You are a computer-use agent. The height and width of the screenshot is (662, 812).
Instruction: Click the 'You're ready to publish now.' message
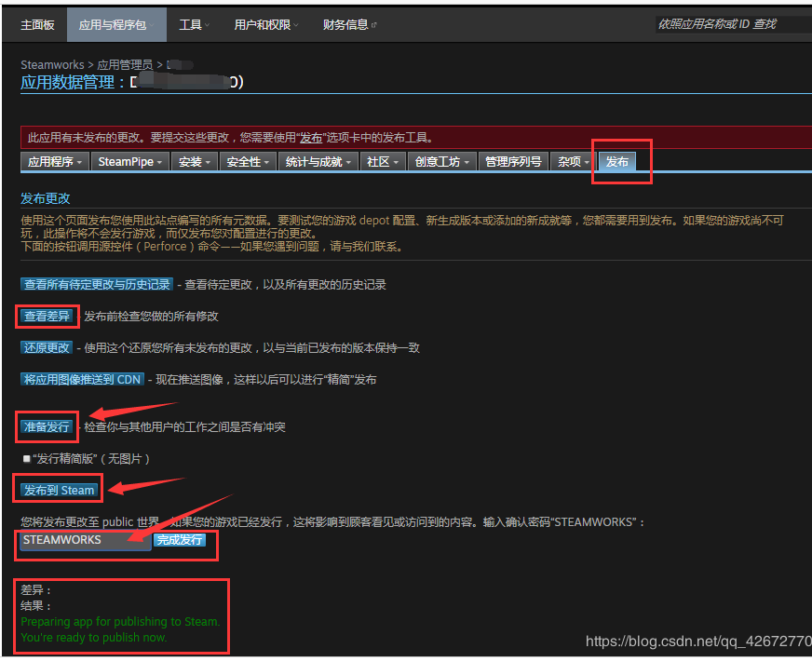pyautogui.click(x=94, y=637)
